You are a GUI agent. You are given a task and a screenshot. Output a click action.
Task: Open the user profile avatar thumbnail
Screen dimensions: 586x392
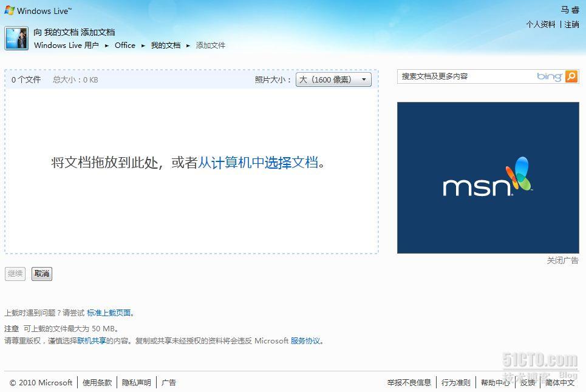coord(16,38)
